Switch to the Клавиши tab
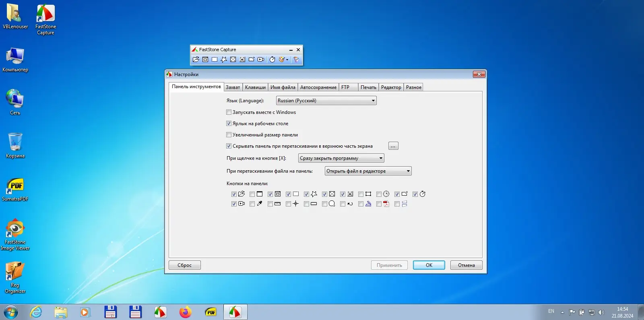 click(255, 87)
